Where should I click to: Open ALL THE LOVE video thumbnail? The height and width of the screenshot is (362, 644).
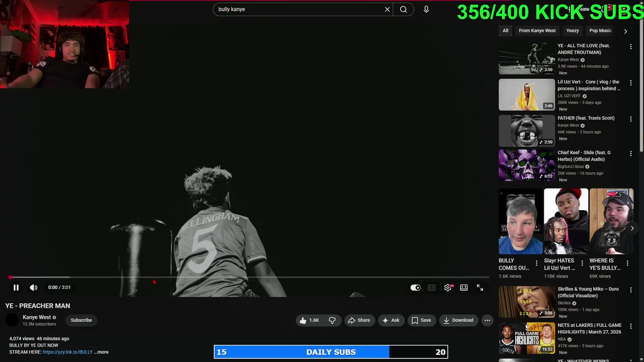pyautogui.click(x=527, y=58)
